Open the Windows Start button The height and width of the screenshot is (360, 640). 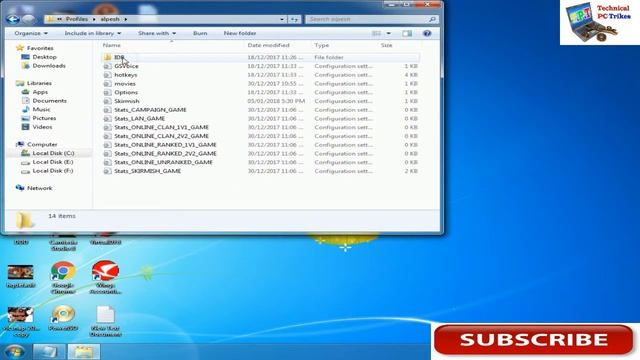[15, 351]
